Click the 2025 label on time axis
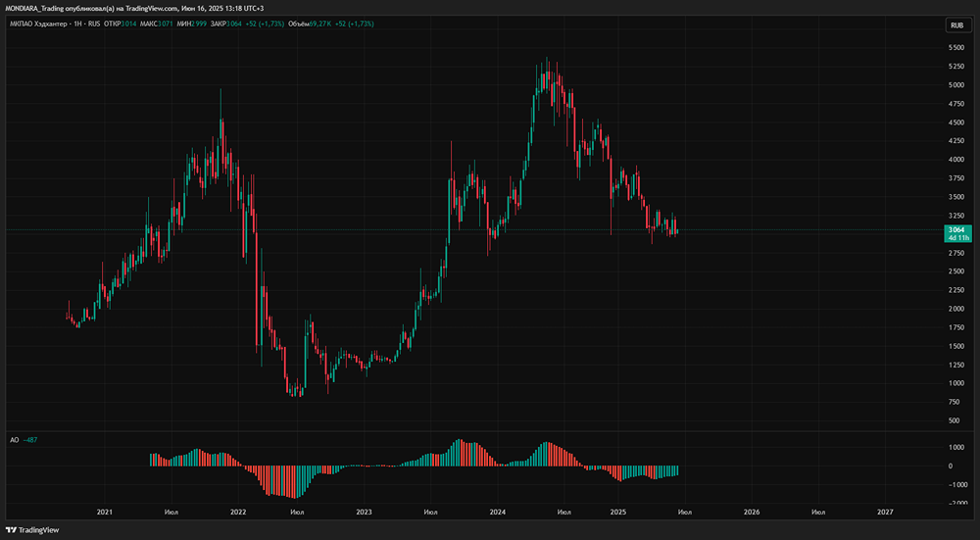 click(x=618, y=512)
